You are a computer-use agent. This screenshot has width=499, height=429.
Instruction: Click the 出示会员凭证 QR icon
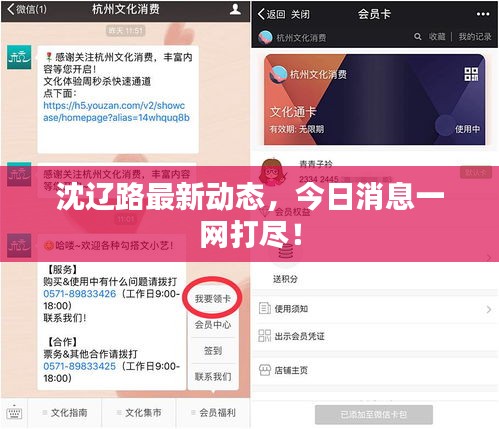pos(265,336)
